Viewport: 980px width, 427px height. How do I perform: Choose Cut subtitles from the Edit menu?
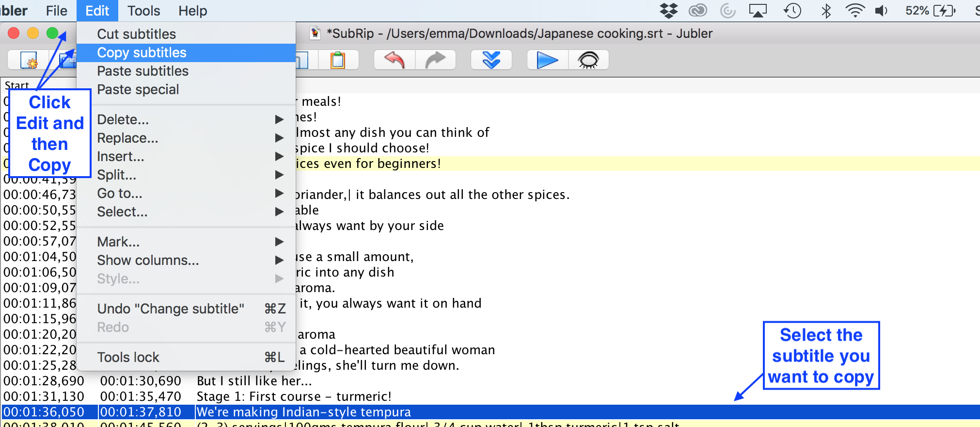point(136,34)
